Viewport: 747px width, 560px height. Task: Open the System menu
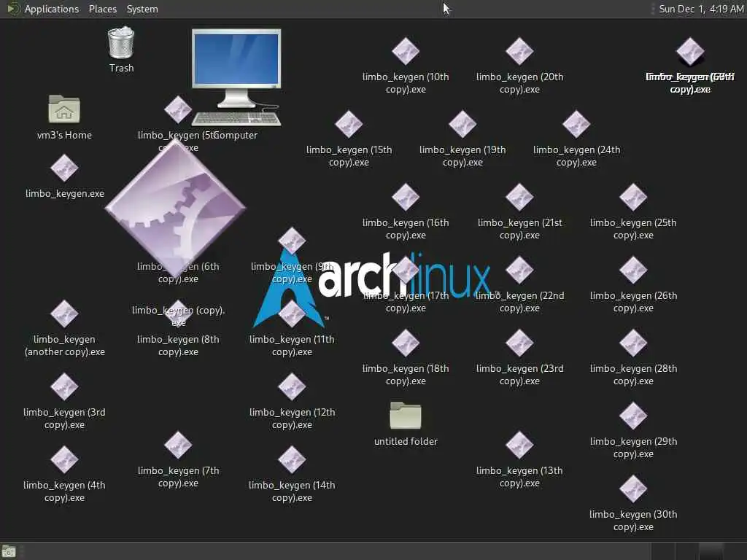coord(142,9)
